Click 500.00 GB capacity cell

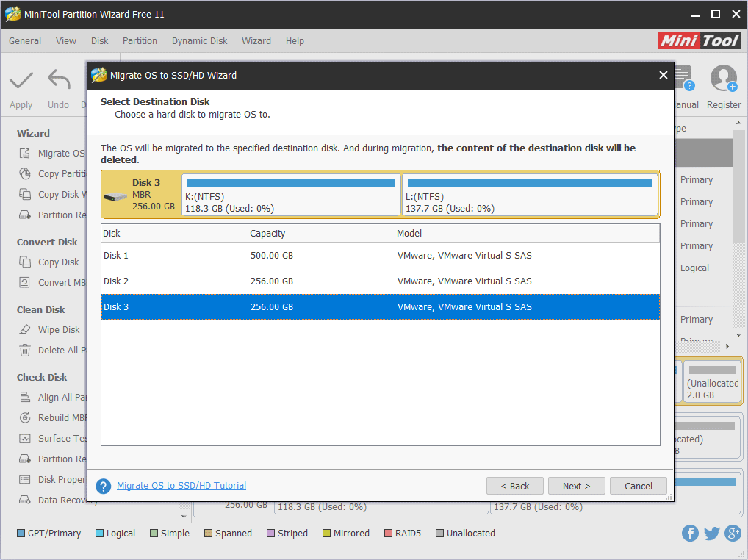tap(272, 256)
